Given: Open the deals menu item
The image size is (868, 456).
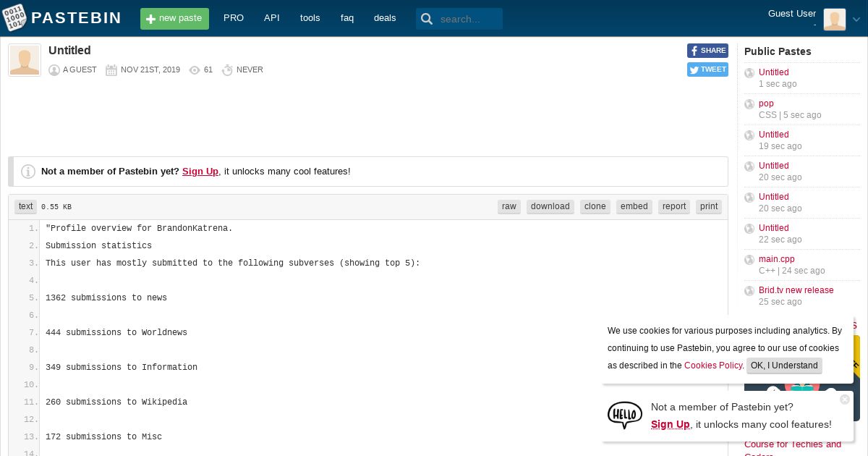Looking at the screenshot, I should (385, 18).
